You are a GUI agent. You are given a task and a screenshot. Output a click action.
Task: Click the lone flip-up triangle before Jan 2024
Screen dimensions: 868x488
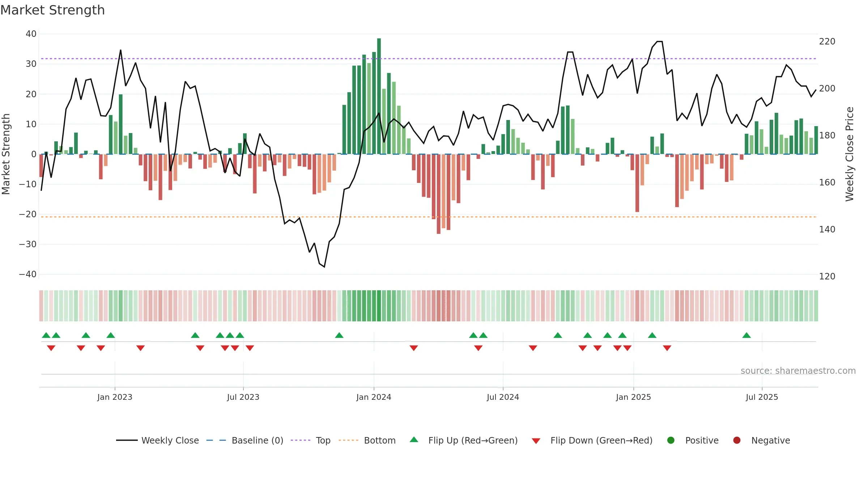[339, 335]
